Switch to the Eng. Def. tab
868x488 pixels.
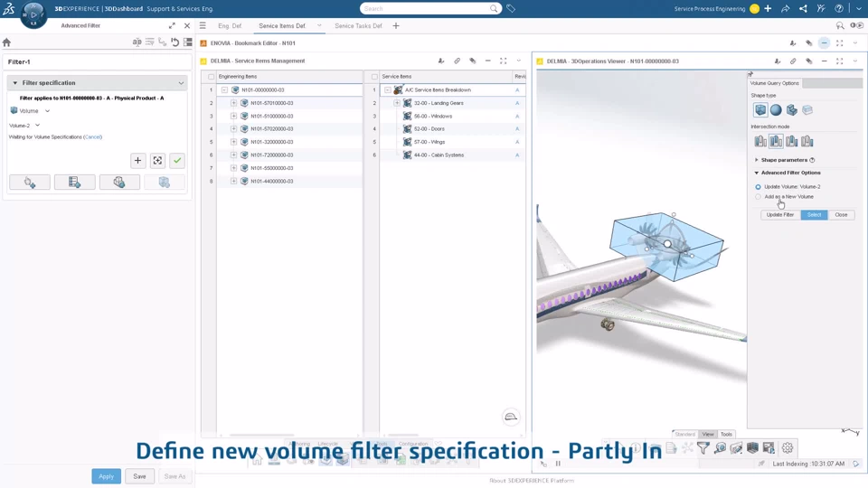[x=230, y=26]
